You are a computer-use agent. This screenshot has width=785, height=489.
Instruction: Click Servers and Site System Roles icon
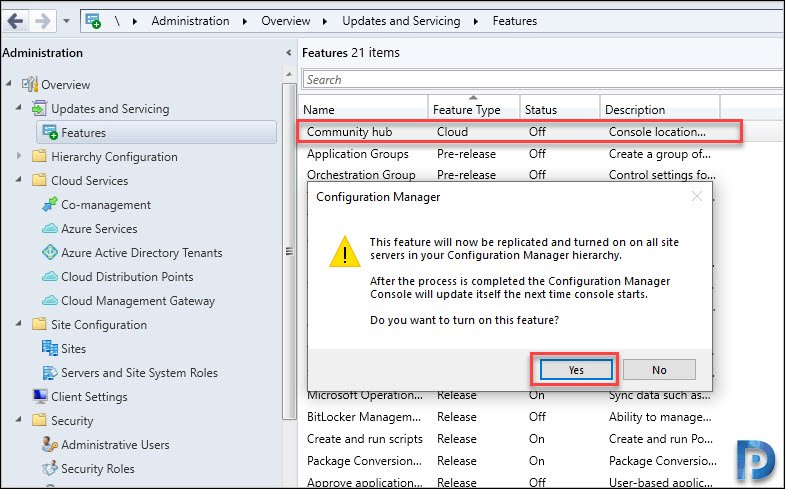[x=50, y=372]
